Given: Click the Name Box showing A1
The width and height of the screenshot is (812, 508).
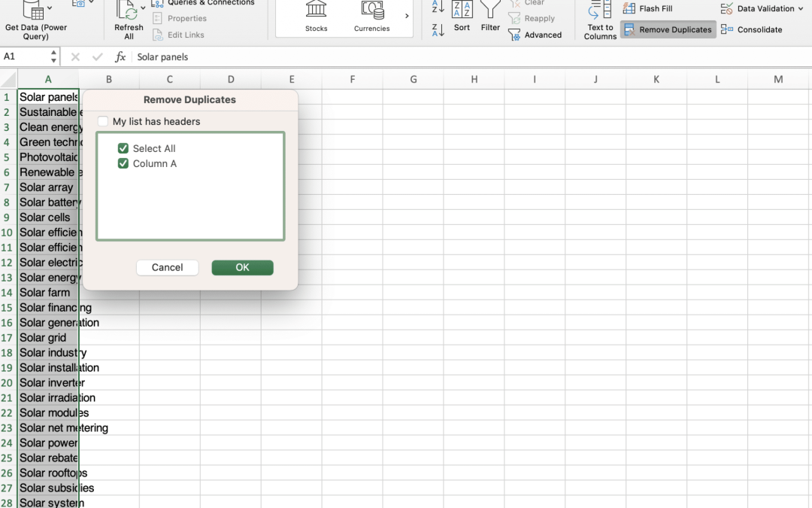Looking at the screenshot, I should pyautogui.click(x=24, y=56).
